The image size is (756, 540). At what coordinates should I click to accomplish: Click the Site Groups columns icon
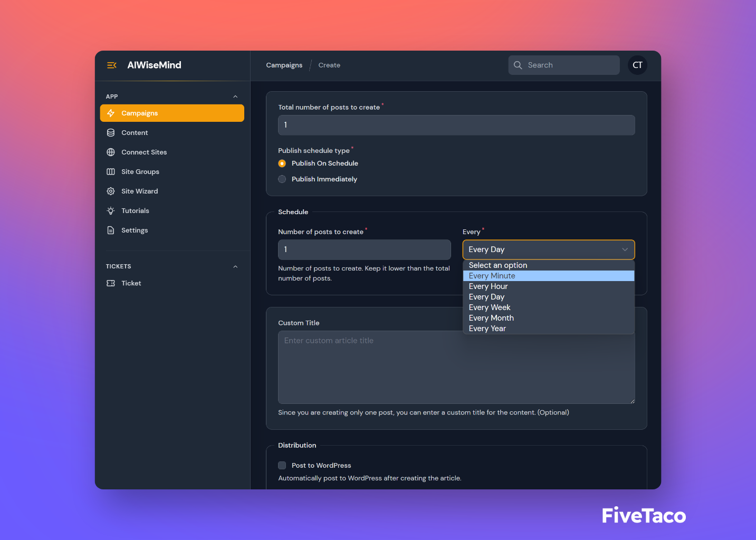coord(111,172)
